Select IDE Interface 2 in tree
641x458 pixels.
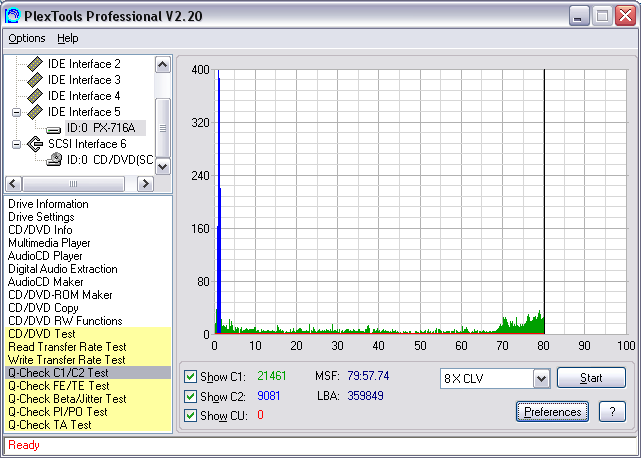click(84, 64)
